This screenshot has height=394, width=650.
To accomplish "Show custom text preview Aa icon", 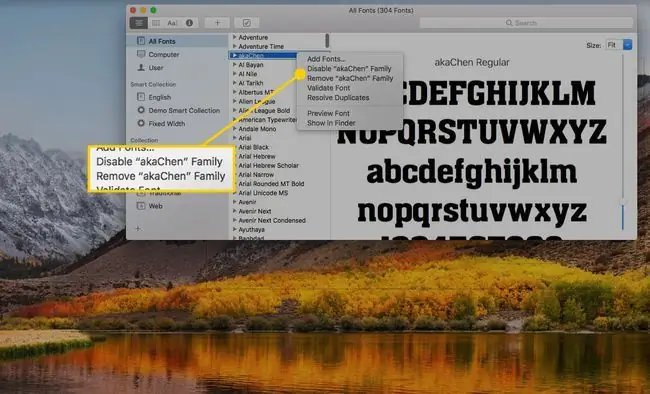I will [172, 23].
